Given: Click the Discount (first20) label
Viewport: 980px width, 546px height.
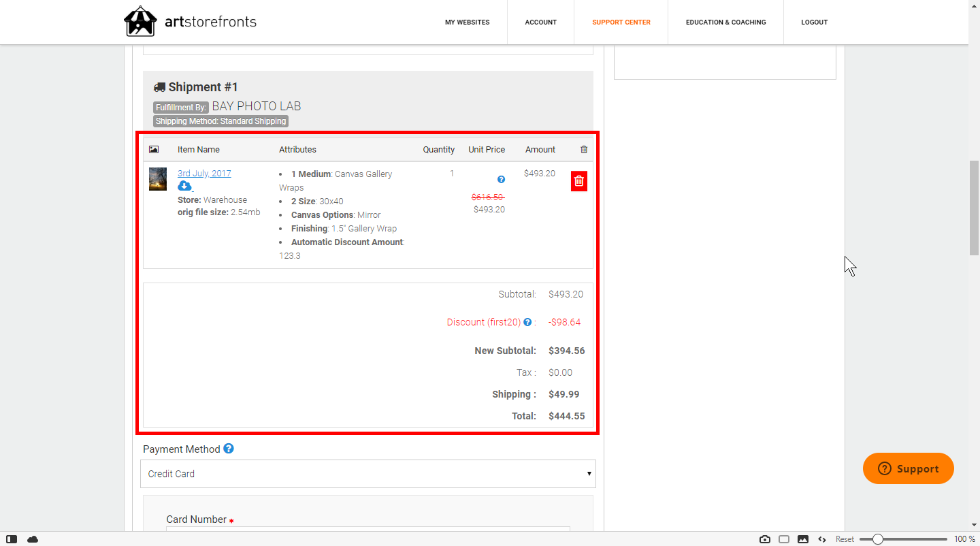Looking at the screenshot, I should 483,322.
